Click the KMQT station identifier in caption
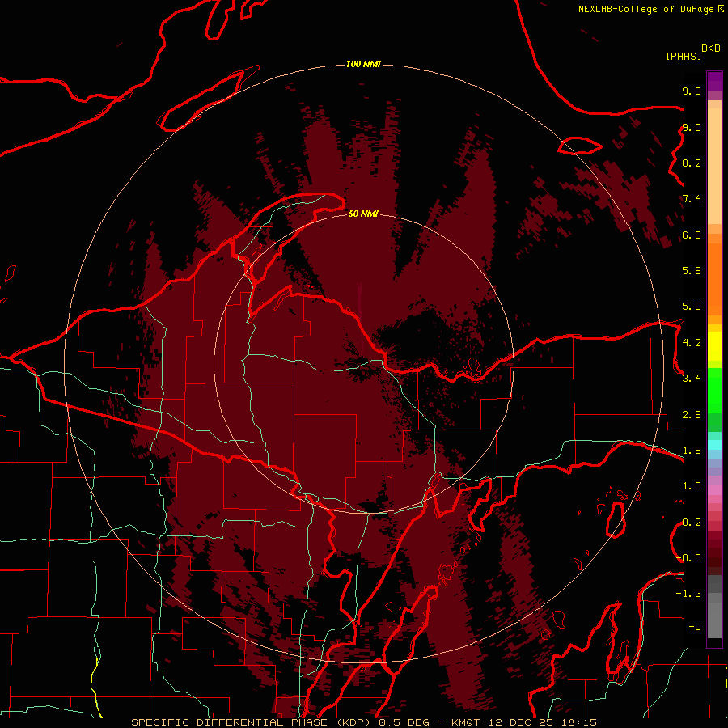Image resolution: width=728 pixels, height=728 pixels. tap(467, 722)
